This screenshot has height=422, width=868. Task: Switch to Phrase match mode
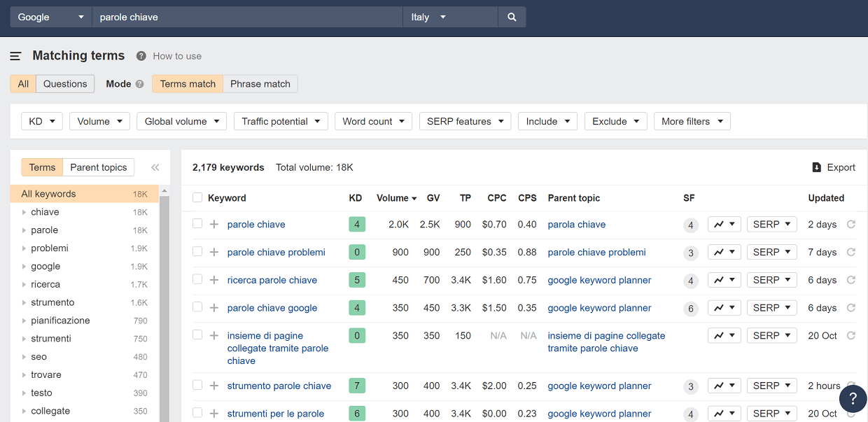click(x=260, y=84)
